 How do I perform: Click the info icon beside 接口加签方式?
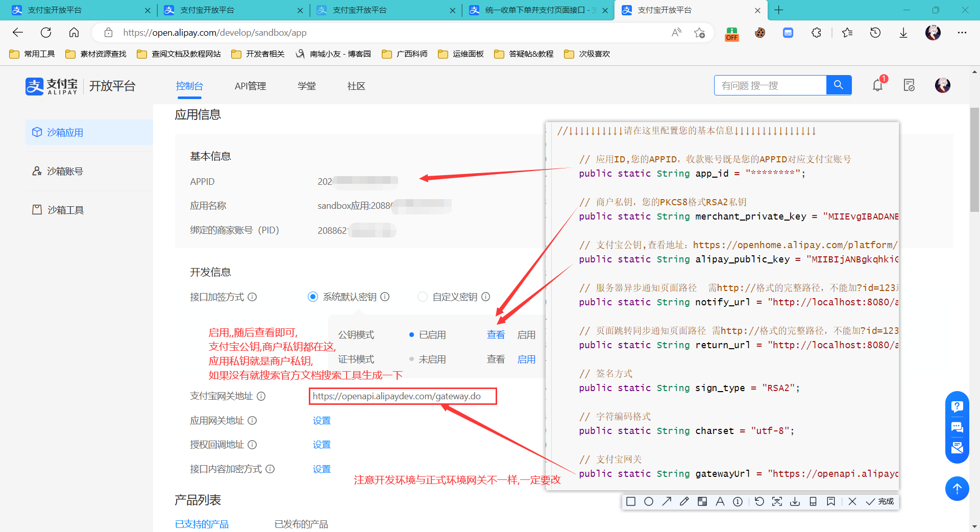click(252, 297)
